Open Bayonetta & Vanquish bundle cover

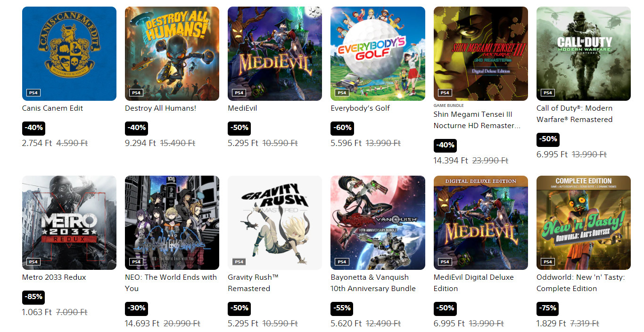[378, 223]
